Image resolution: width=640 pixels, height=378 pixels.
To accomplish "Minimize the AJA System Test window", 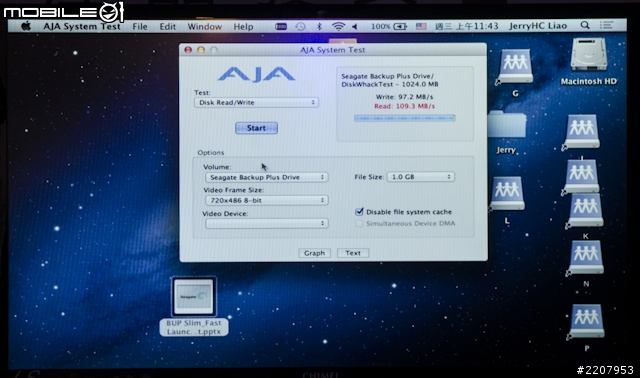I will click(201, 50).
